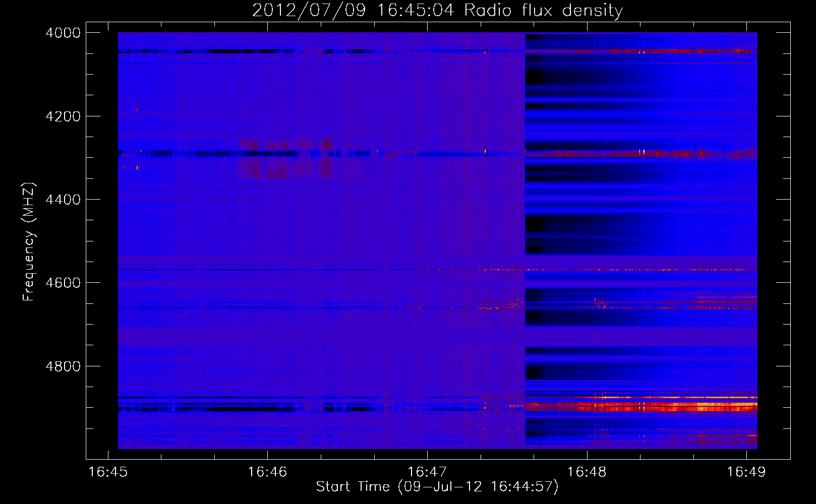Click the 4200 frequency tick label

click(63, 116)
